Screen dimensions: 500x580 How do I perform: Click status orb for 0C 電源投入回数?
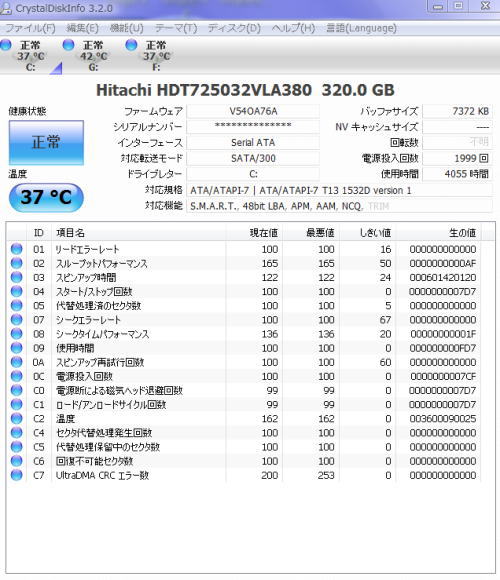[17, 376]
